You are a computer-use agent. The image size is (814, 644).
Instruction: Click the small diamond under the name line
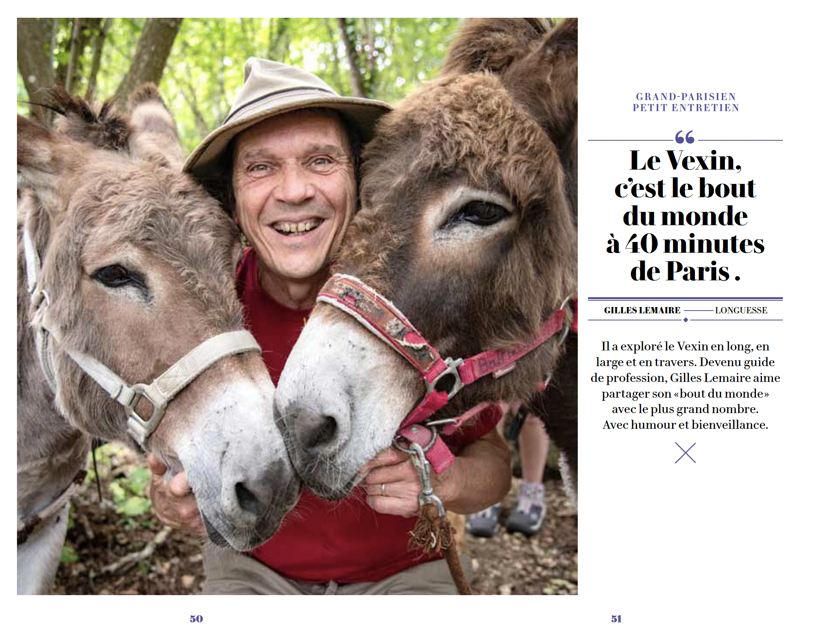coord(686,320)
